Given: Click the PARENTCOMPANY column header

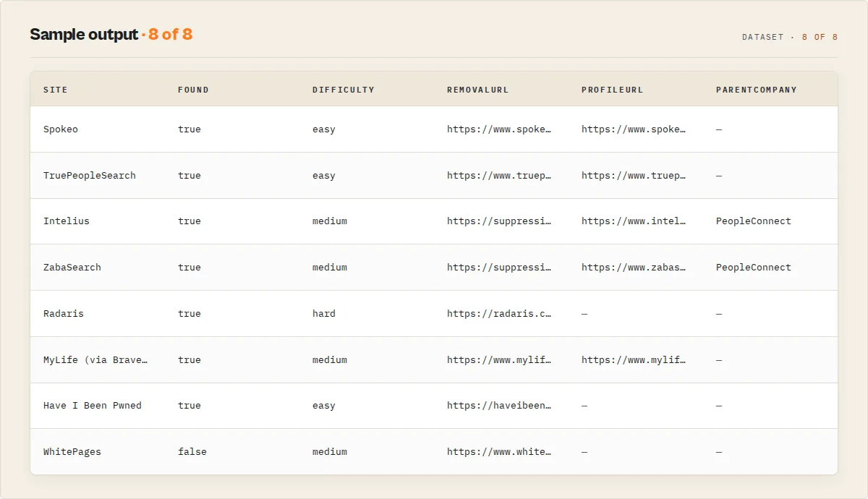Looking at the screenshot, I should click(757, 90).
